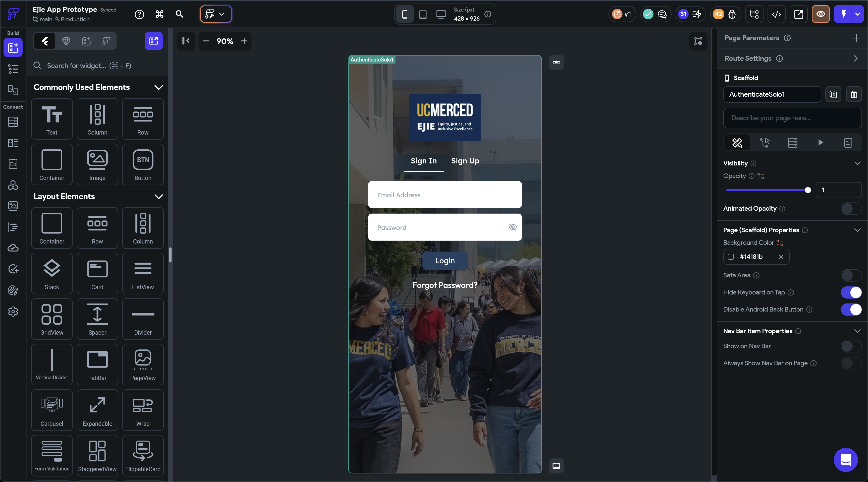Expand the Route Settings section
This screenshot has height=482, width=868.
855,58
